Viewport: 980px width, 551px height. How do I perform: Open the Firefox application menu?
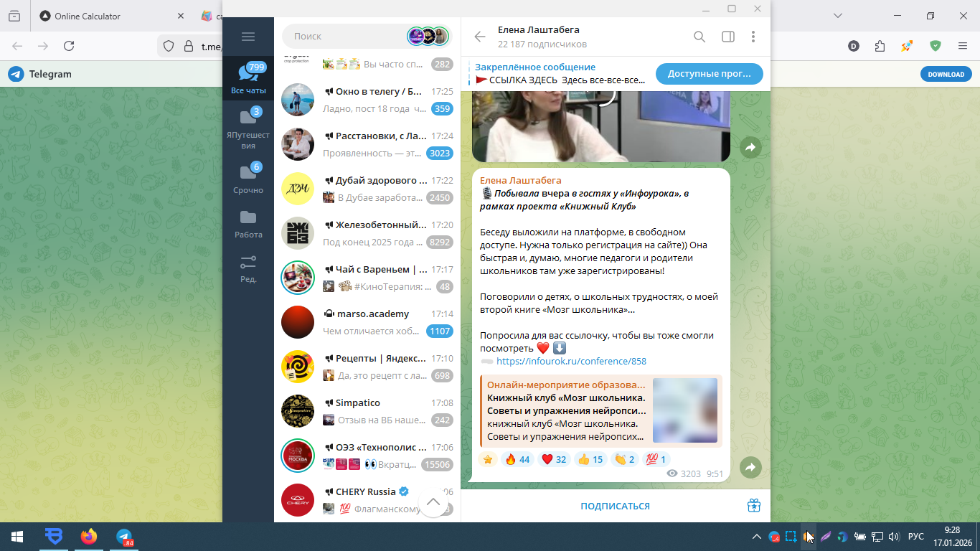click(x=963, y=46)
